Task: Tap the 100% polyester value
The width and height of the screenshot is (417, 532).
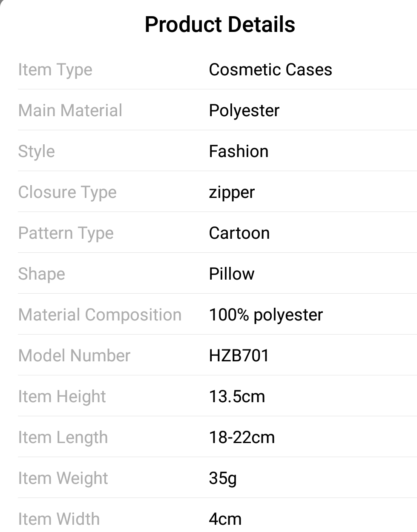Action: [266, 315]
